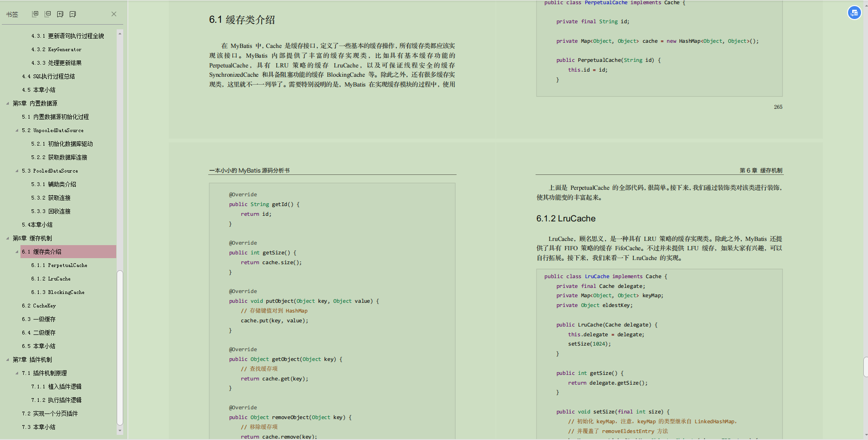Go to bookmark 4.3.3 处理更新结果

coord(56,63)
